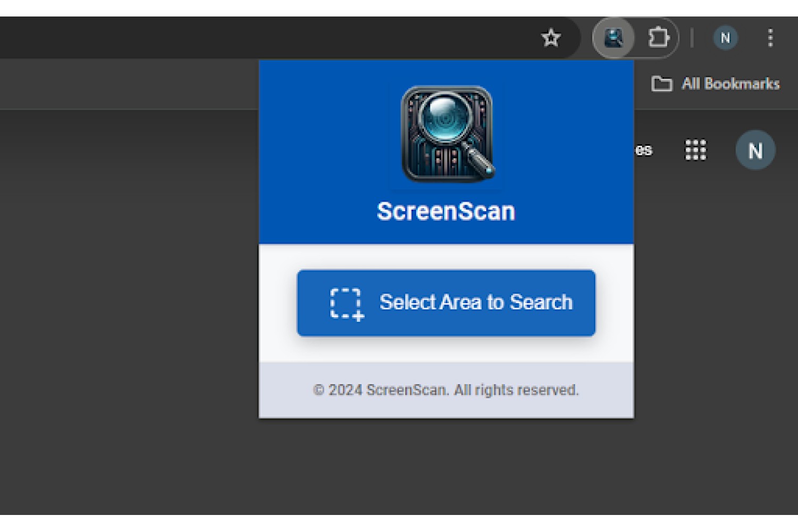Open the Chrome profile N avatar in toolbar

coord(725,38)
